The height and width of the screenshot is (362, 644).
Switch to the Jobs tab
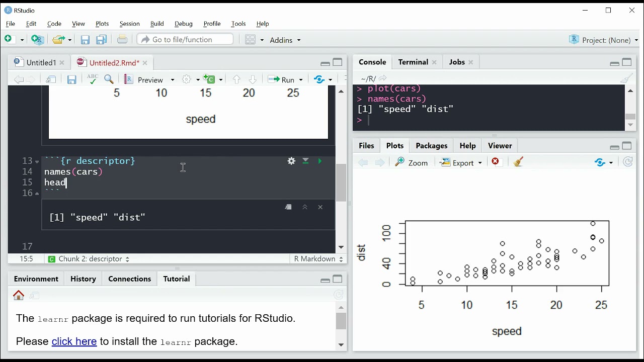[457, 62]
